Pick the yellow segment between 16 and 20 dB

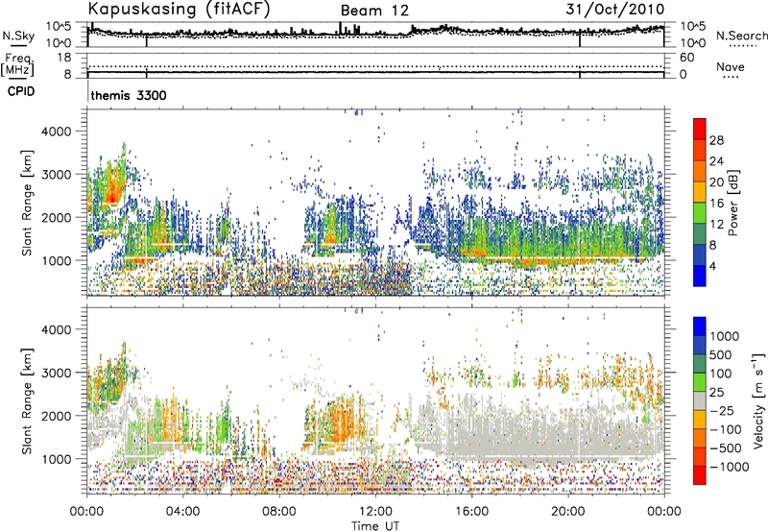[x=700, y=192]
